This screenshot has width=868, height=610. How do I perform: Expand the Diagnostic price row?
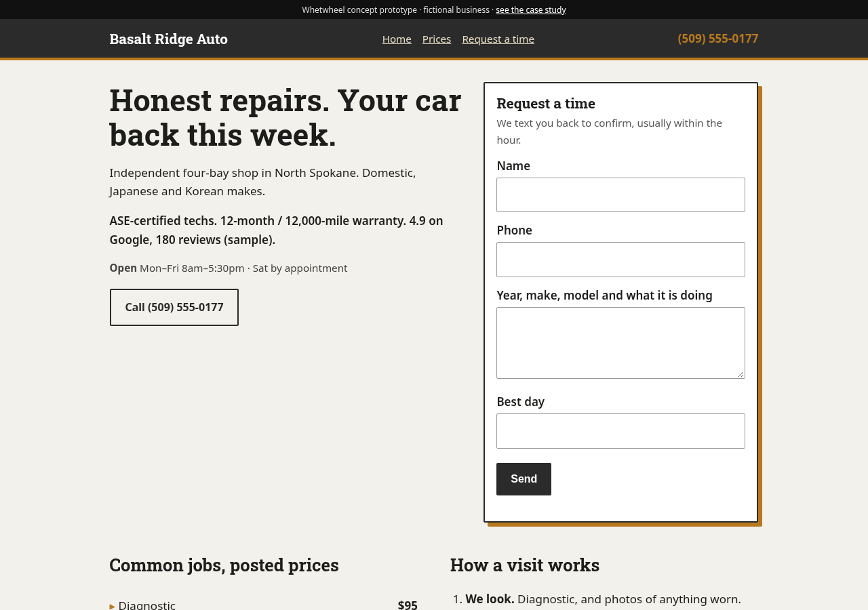(263, 605)
